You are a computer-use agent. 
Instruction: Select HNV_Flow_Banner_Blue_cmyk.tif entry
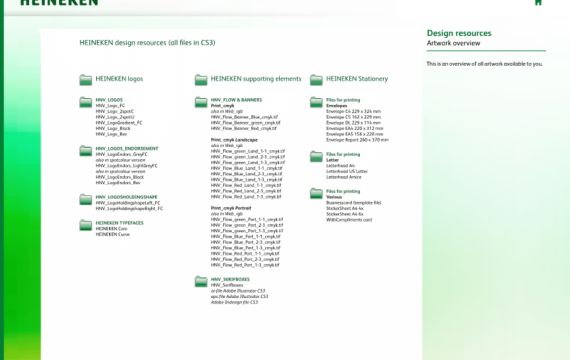[x=244, y=117]
